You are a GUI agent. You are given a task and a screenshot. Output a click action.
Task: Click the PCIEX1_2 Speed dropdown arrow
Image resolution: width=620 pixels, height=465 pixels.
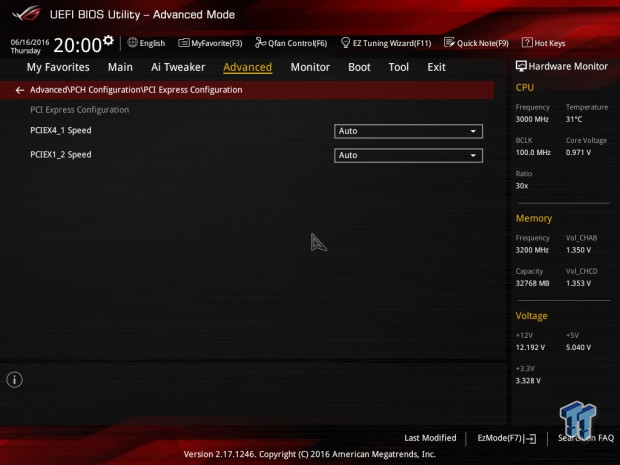point(473,155)
